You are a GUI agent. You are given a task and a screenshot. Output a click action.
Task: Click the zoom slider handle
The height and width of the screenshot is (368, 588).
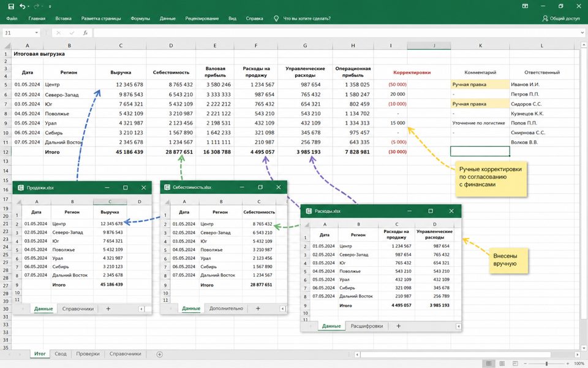[547, 364]
